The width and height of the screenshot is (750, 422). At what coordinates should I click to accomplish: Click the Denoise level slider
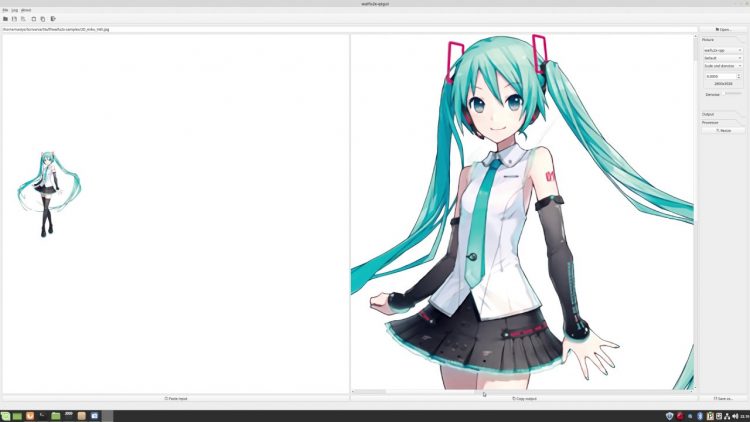pos(732,94)
